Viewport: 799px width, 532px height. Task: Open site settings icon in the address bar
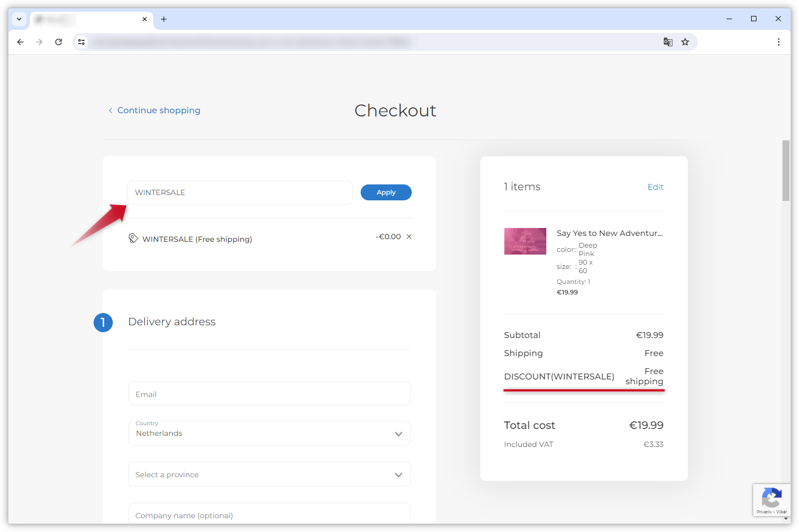point(81,41)
